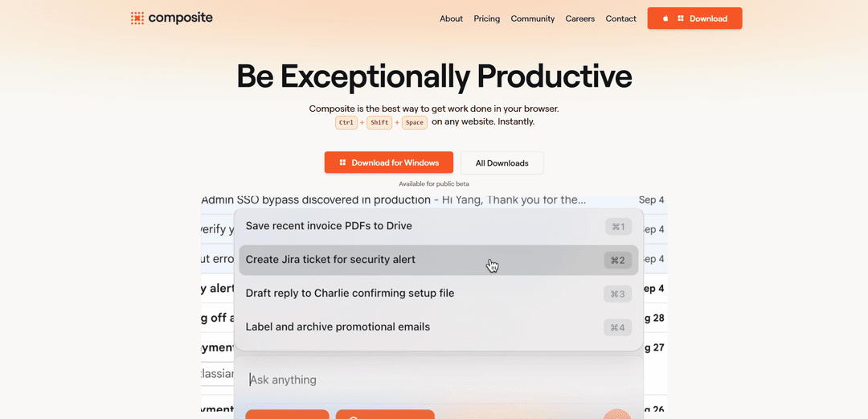Click the ⌘2 shortcut badge
Image resolution: width=868 pixels, height=419 pixels.
coord(617,260)
